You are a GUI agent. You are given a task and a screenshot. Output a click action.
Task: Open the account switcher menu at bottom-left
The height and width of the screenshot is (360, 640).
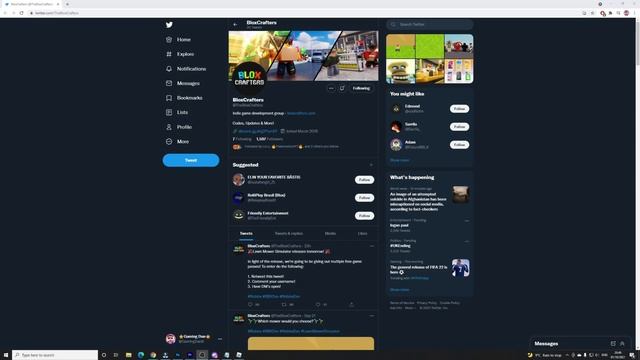coord(194,338)
